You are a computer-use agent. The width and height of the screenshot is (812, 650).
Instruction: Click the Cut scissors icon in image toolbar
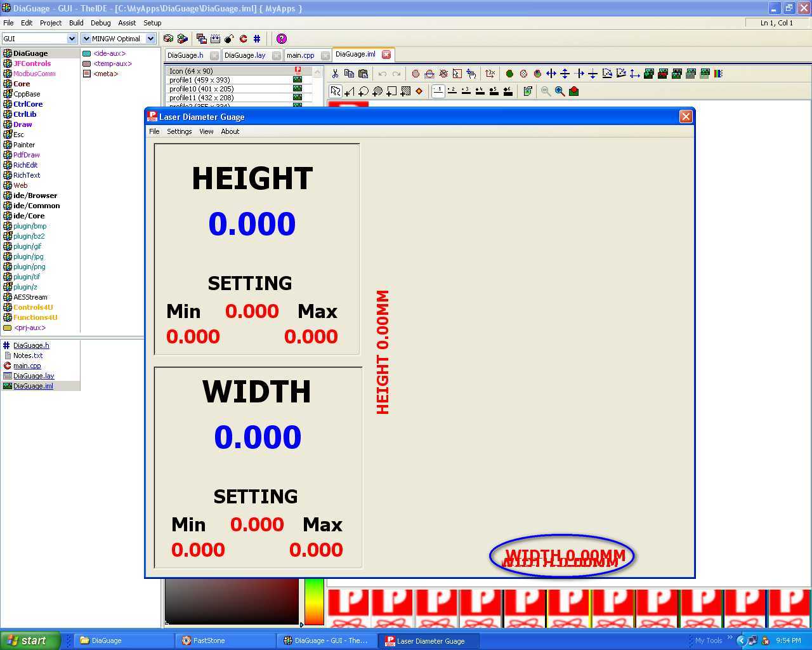(x=335, y=74)
